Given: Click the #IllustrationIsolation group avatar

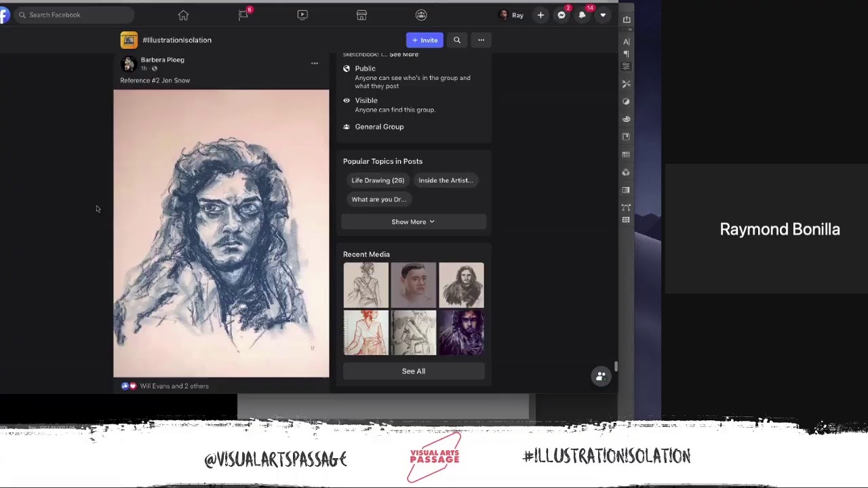Looking at the screenshot, I should point(129,40).
